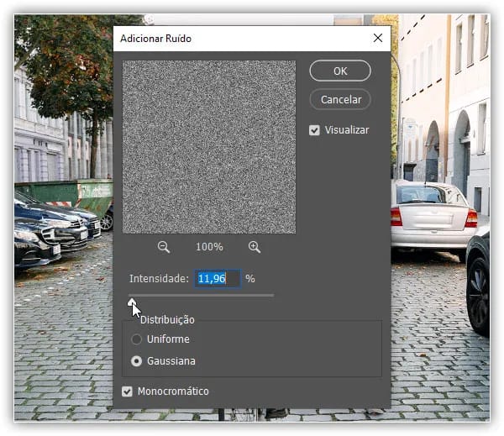Click the zoom in magnifier below preview
Image resolution: width=504 pixels, height=436 pixels.
click(255, 247)
